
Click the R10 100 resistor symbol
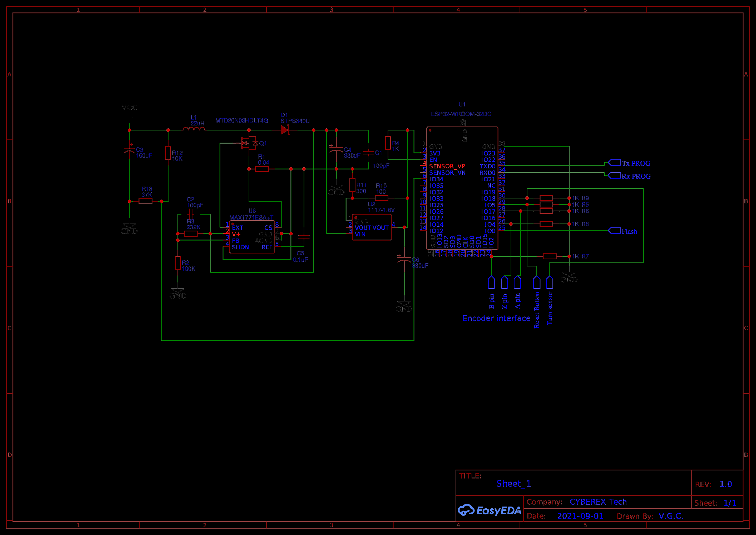click(381, 198)
